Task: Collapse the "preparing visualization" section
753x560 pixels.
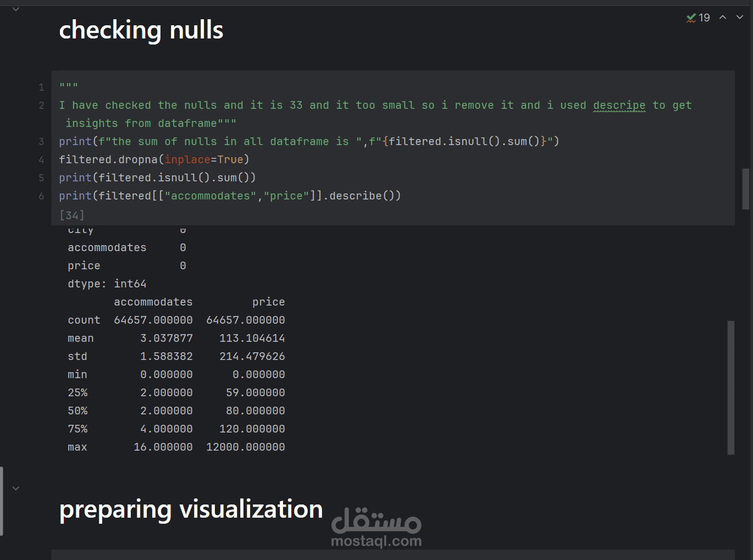Action: (16, 488)
